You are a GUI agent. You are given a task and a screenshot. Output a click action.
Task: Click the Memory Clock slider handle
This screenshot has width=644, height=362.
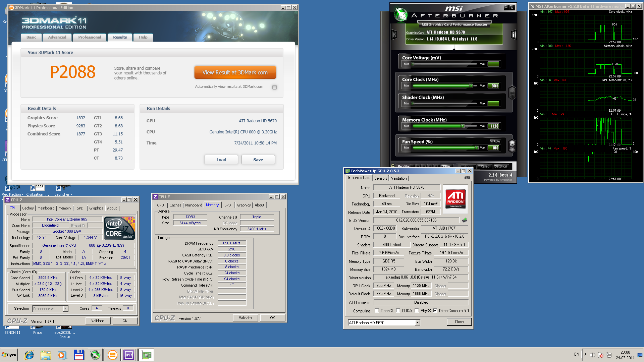463,126
